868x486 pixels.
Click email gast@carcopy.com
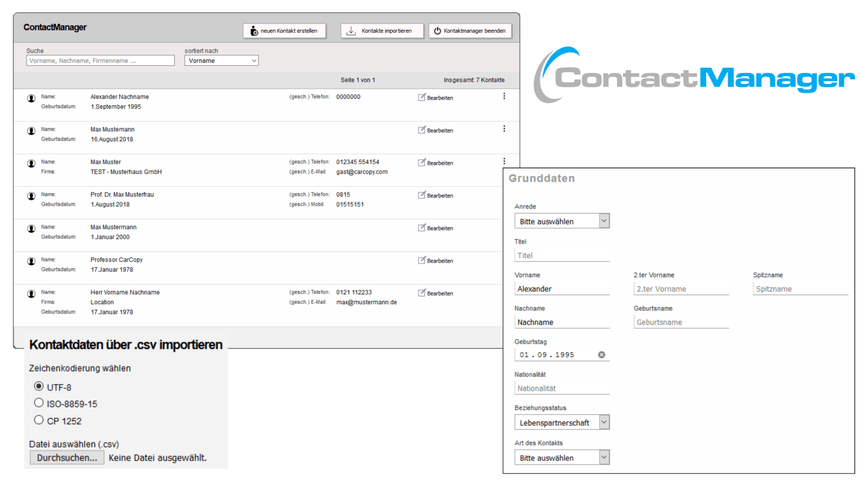(x=362, y=172)
